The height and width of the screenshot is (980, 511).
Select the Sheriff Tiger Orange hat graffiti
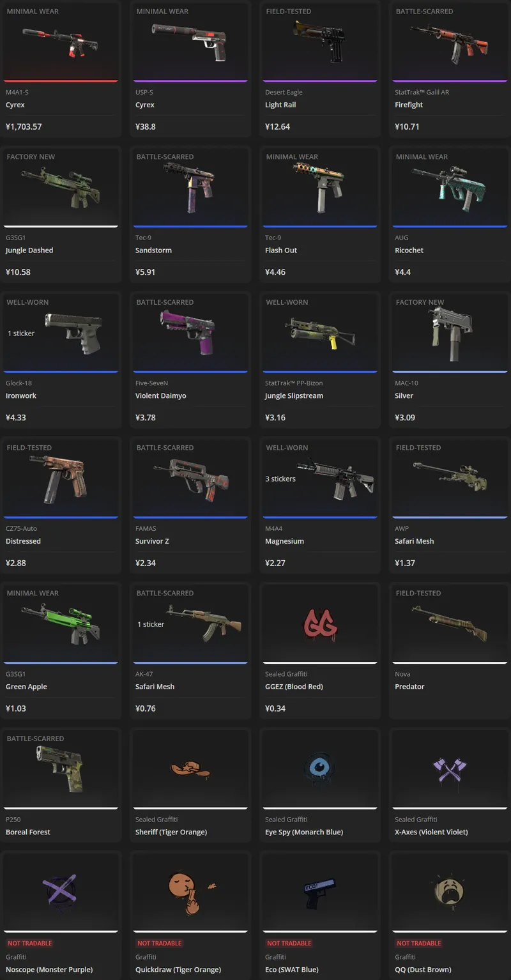point(191,769)
